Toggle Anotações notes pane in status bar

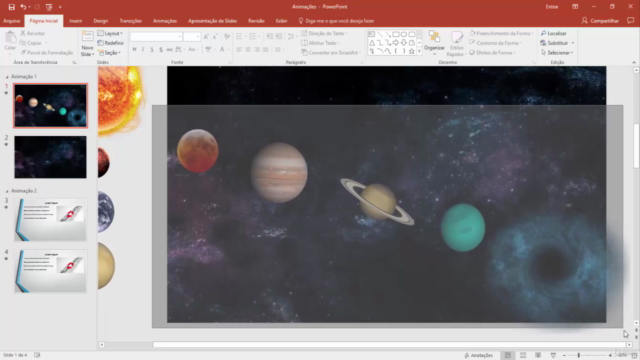coord(478,355)
